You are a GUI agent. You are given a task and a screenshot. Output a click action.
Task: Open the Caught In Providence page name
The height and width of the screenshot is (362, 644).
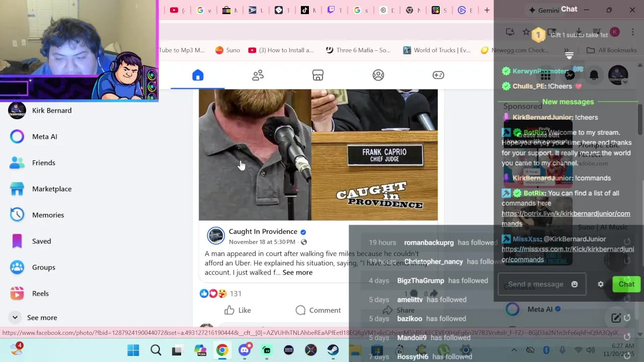(x=263, y=231)
